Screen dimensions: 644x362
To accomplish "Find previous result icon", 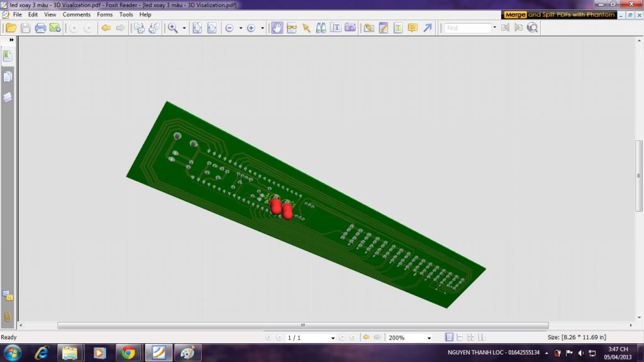I will pyautogui.click(x=505, y=28).
